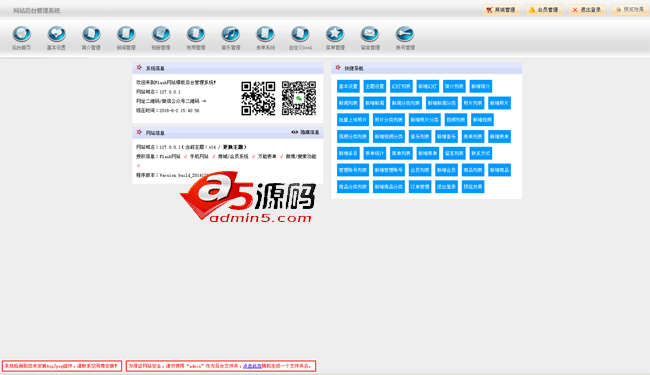Click 新增菜单 quick nav button
650x375 pixels.
pyautogui.click(x=428, y=153)
